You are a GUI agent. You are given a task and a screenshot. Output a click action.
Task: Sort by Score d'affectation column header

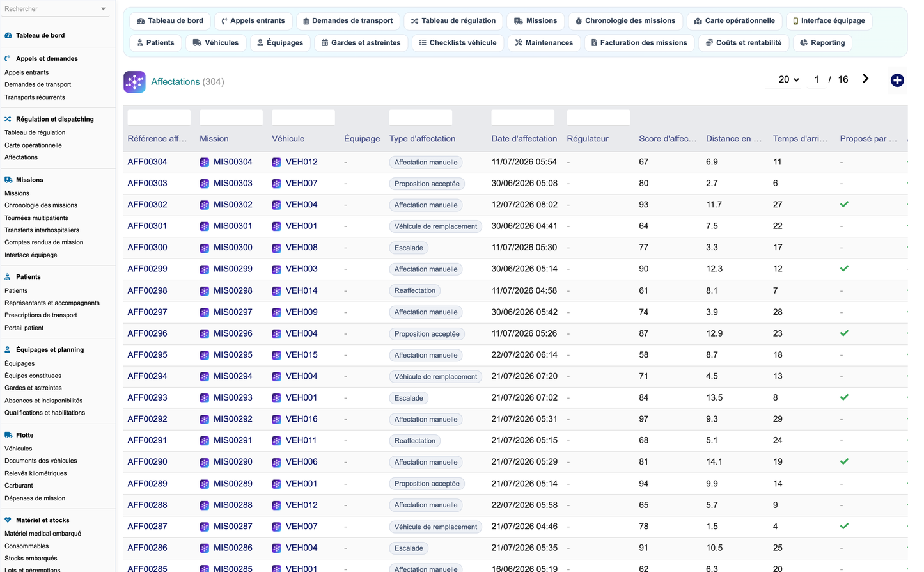point(668,139)
